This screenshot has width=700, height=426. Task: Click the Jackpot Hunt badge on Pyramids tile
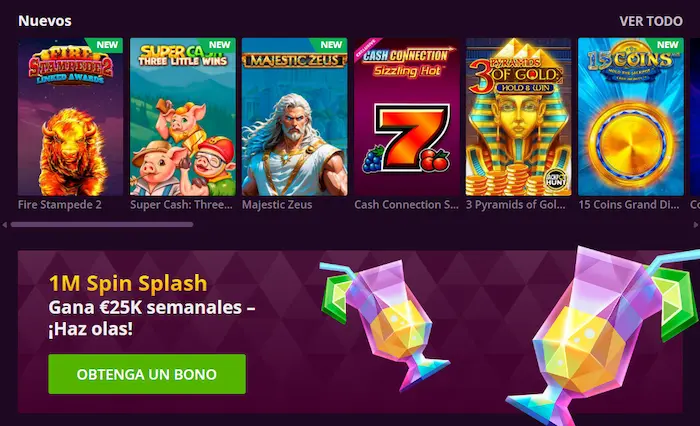point(555,178)
